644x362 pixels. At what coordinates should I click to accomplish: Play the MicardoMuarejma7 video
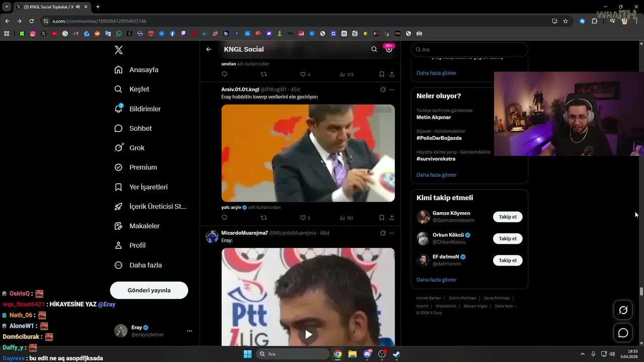pyautogui.click(x=308, y=334)
